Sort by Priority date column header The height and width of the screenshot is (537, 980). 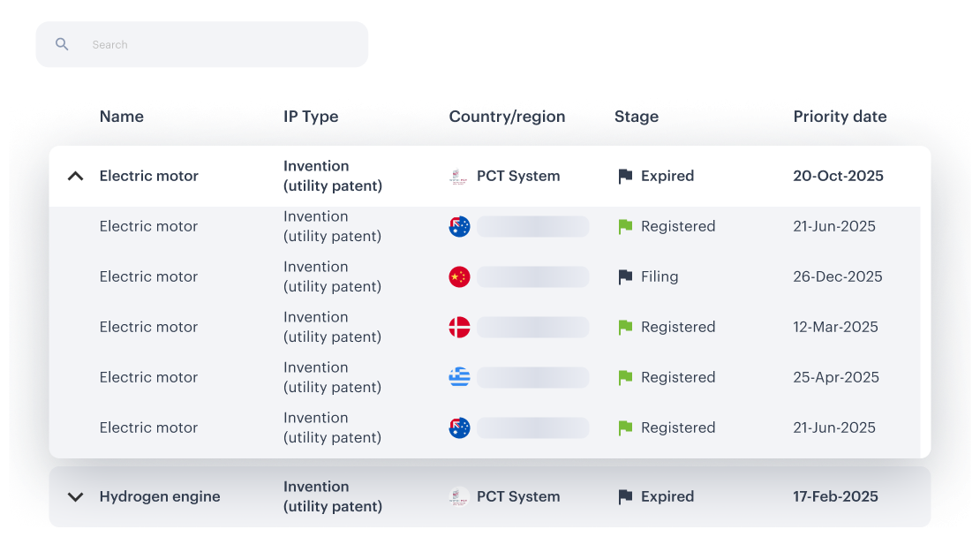pyautogui.click(x=840, y=117)
